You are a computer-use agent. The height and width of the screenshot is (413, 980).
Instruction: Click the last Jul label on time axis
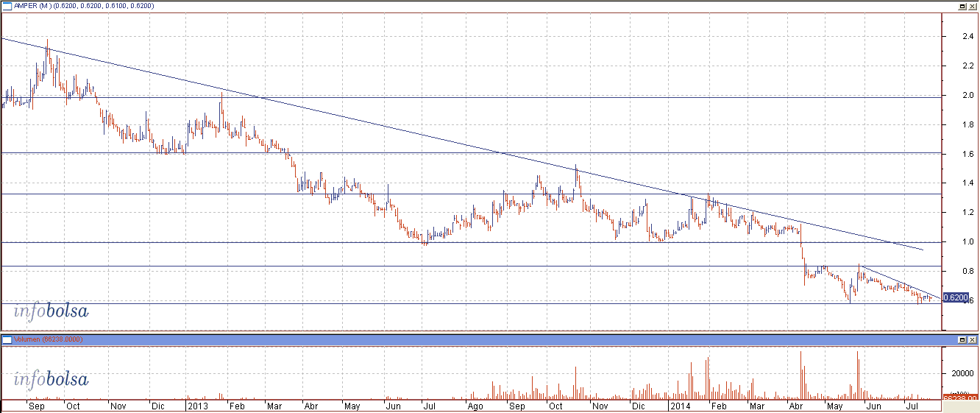912,406
